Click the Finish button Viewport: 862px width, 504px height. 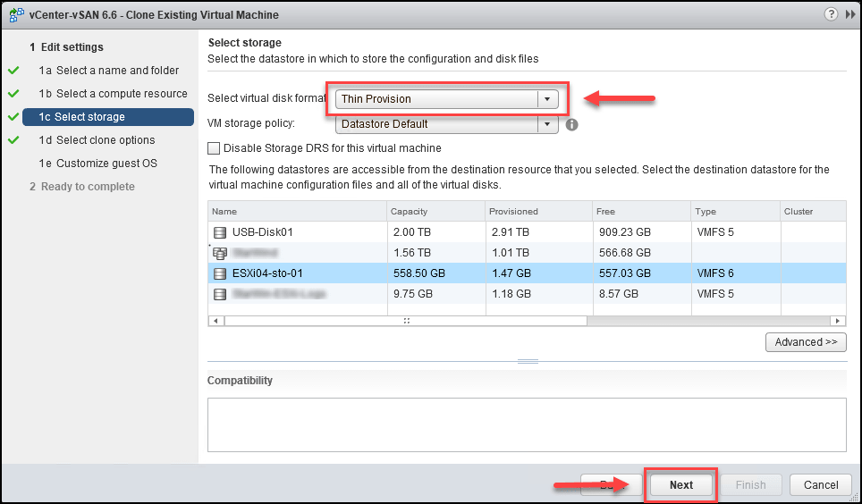(751, 484)
